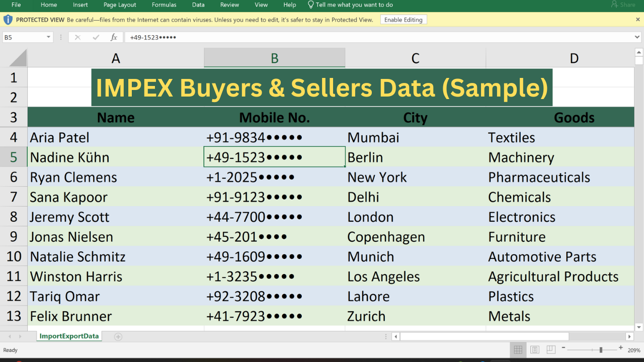Screen dimensions: 644x362
Task: Dismiss the Protected View notification bar
Action: click(x=638, y=19)
